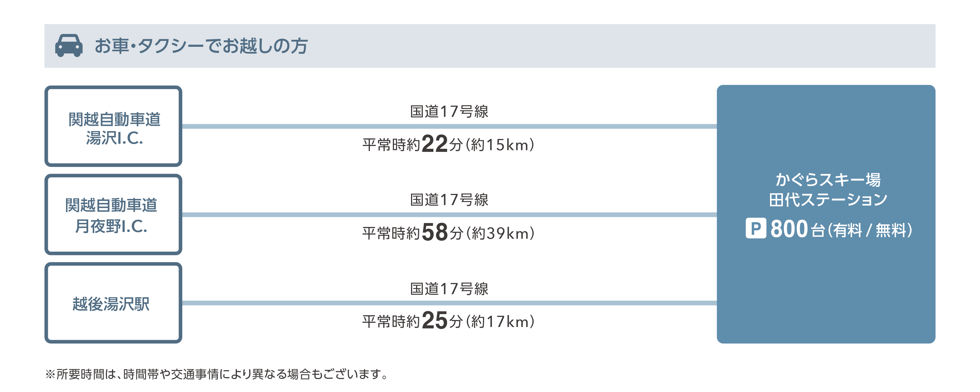Click 国道17号線 label on the 湯沢I.C. route
The width and height of the screenshot is (980, 392).
click(x=449, y=112)
